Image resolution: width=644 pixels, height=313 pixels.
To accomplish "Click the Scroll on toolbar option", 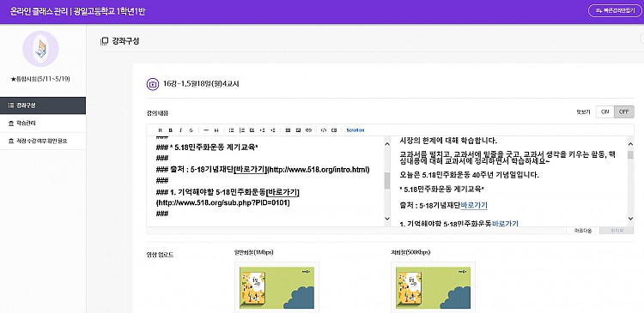I will pyautogui.click(x=355, y=130).
